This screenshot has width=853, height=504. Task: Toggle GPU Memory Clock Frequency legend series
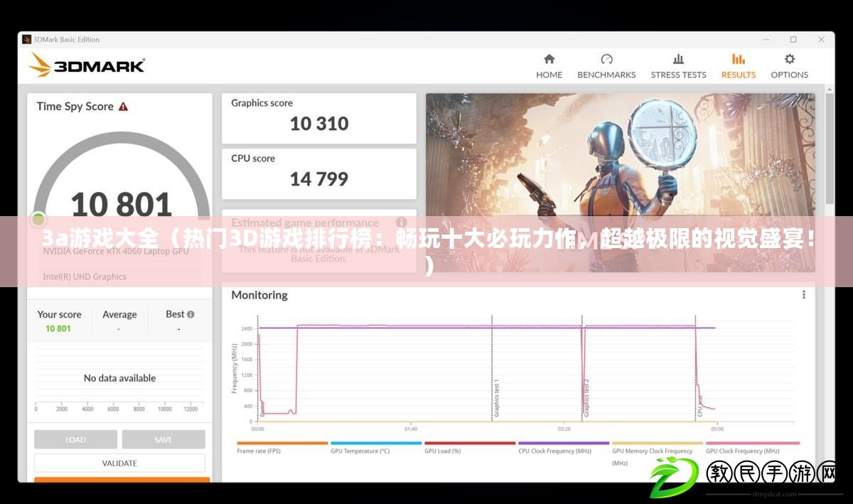[657, 454]
